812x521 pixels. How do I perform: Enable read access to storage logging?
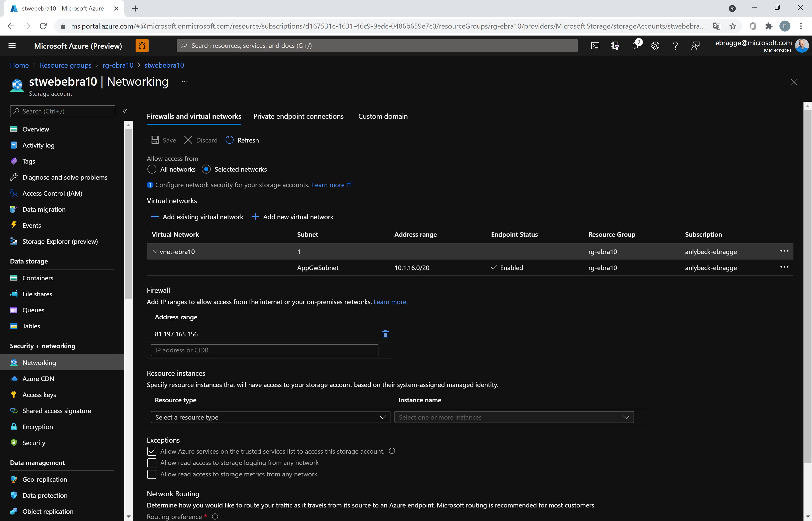click(152, 462)
